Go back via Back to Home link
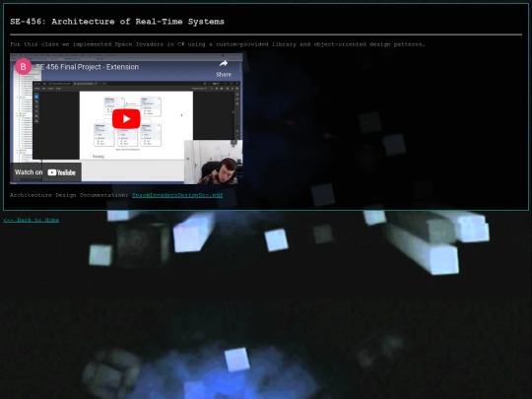532x399 pixels. [32, 220]
